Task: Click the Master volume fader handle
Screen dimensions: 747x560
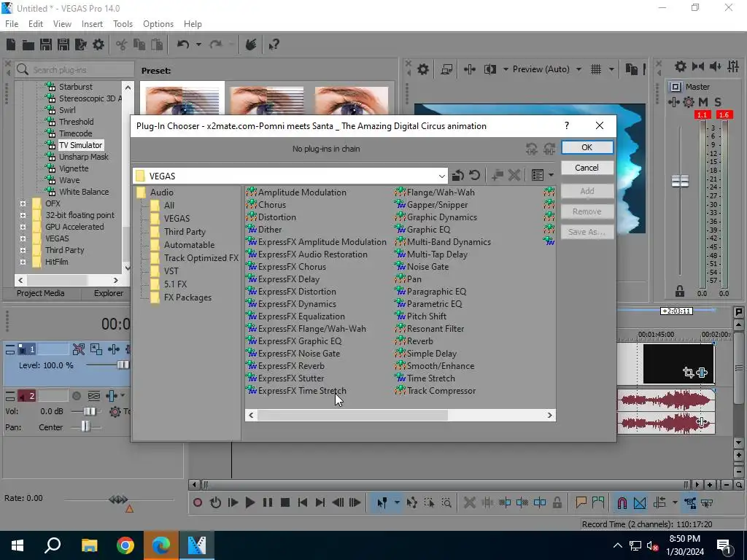Action: 680,181
